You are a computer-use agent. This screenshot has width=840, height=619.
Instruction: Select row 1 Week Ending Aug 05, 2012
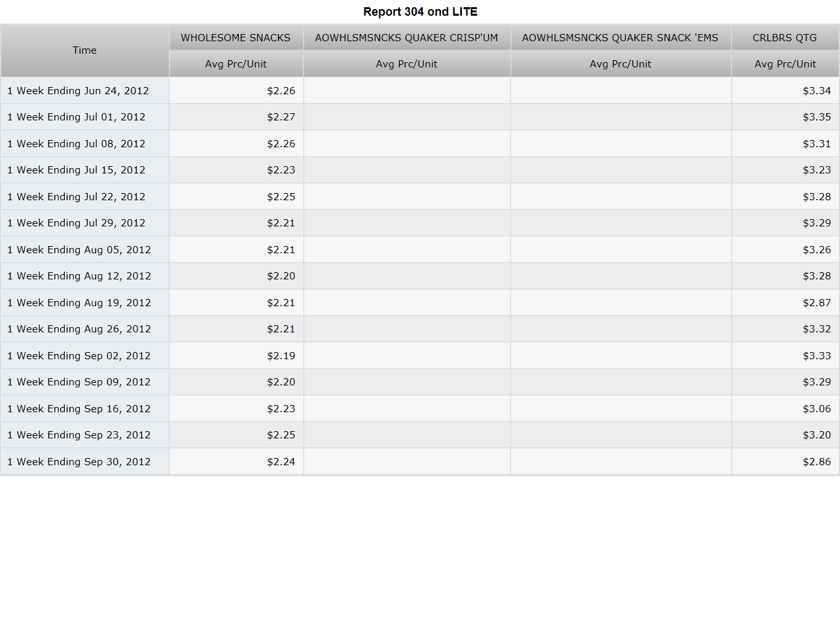(x=420, y=250)
